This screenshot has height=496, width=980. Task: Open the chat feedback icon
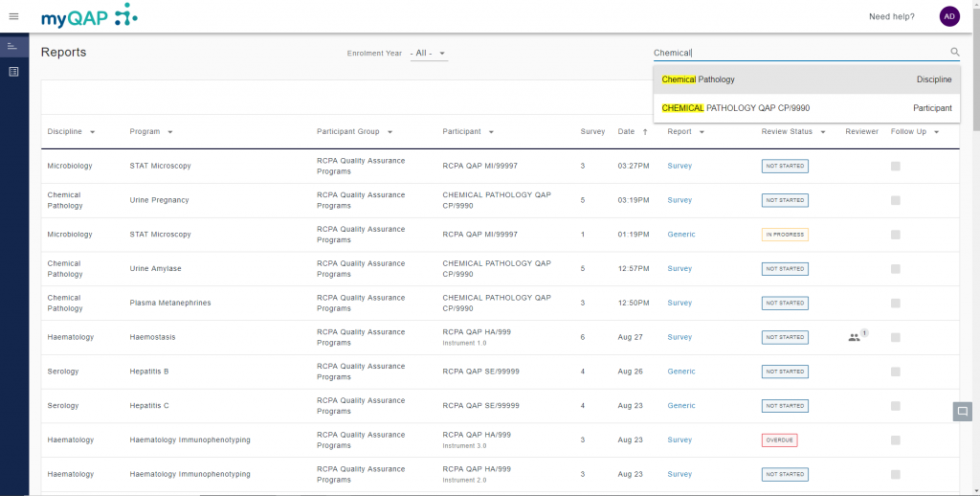click(963, 411)
